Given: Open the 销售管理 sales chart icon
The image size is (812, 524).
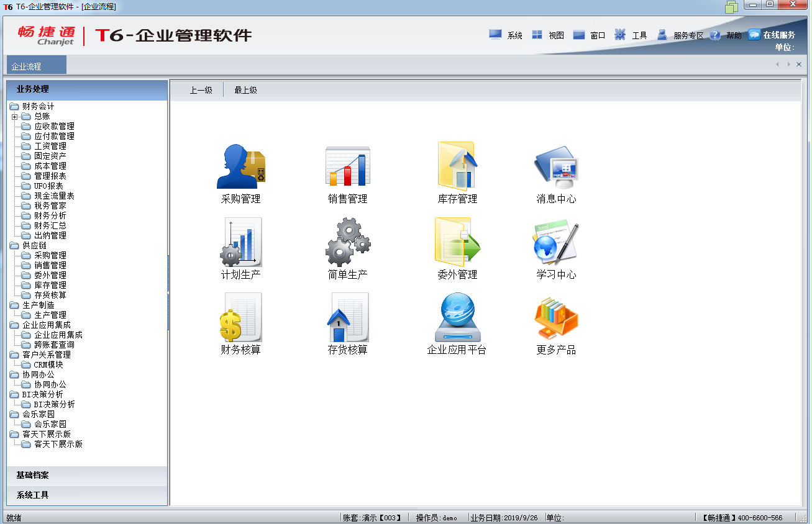Looking at the screenshot, I should [x=348, y=166].
